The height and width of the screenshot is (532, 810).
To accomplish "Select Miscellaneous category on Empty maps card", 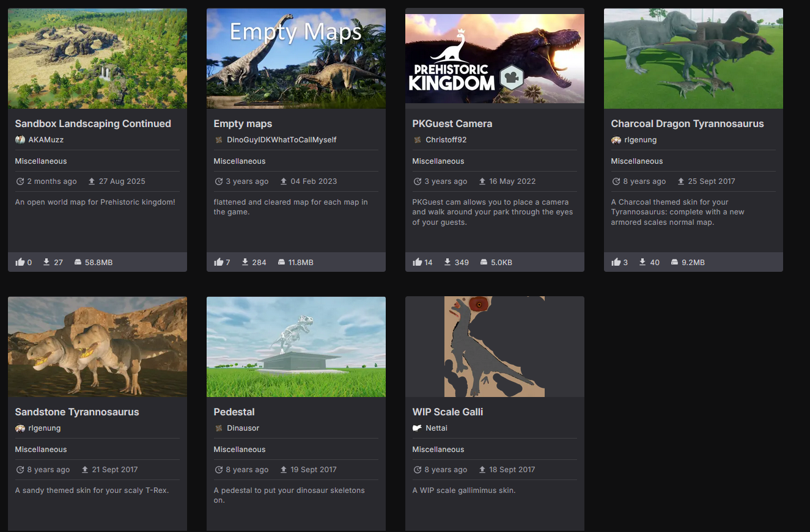I will pyautogui.click(x=240, y=161).
